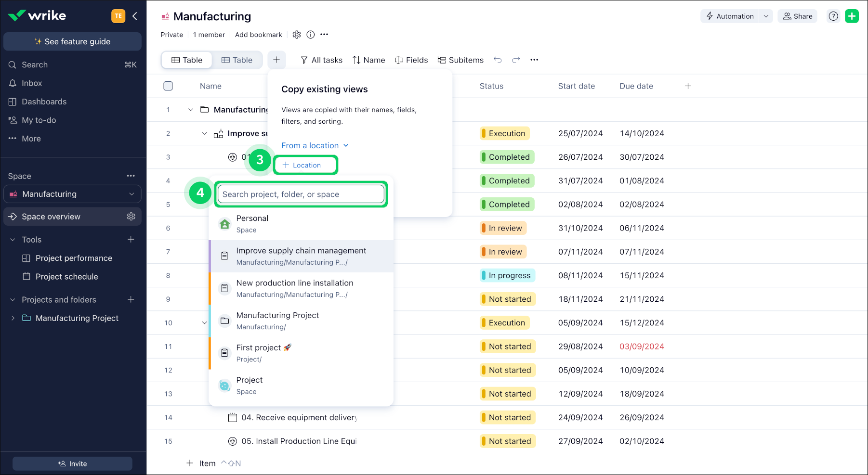Click the redo arrow in toolbar

click(x=516, y=60)
